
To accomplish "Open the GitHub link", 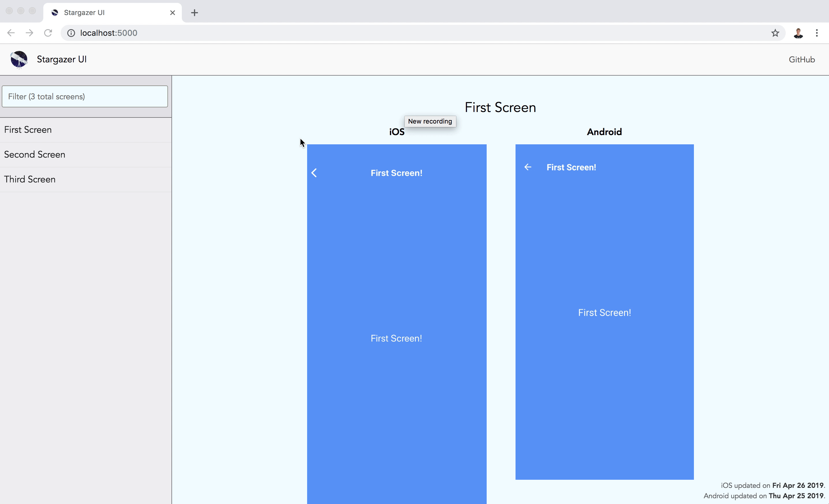I will 802,59.
